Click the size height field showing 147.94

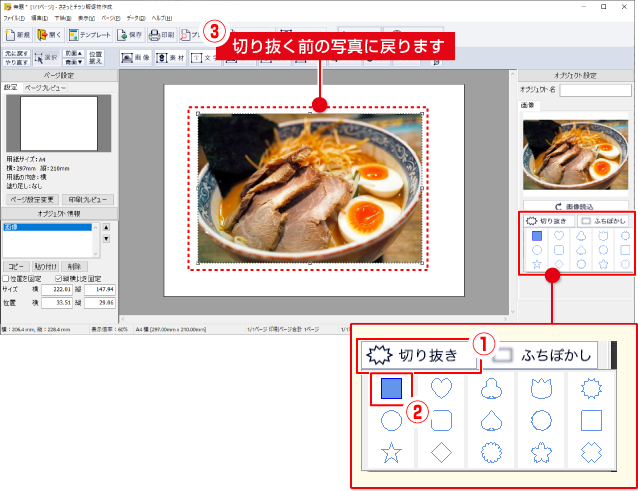click(100, 290)
